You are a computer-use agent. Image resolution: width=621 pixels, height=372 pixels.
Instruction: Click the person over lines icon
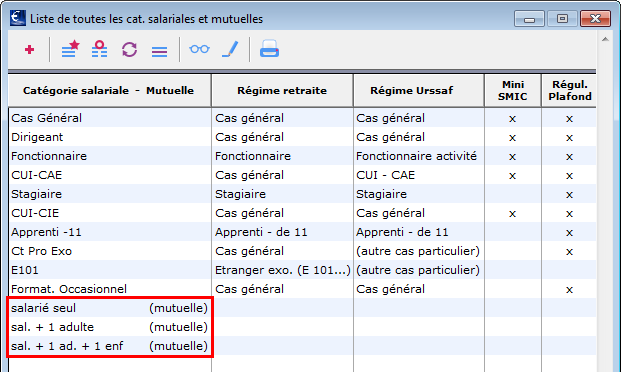point(99,49)
